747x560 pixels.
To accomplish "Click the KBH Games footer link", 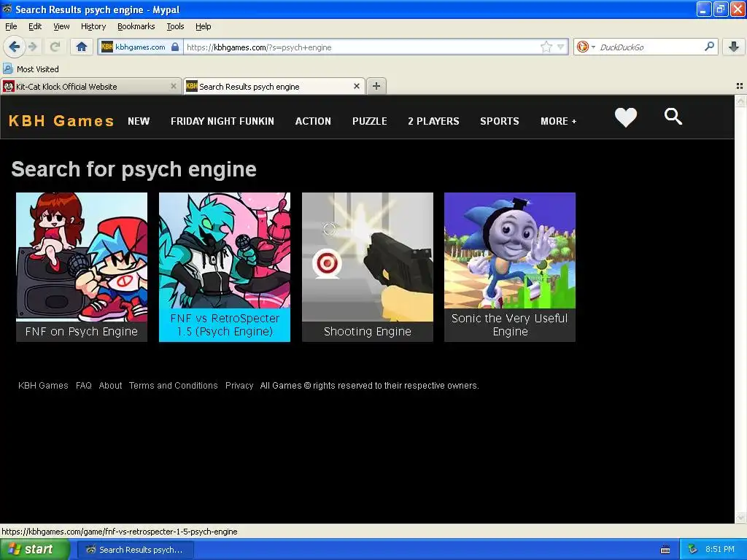I will (43, 385).
